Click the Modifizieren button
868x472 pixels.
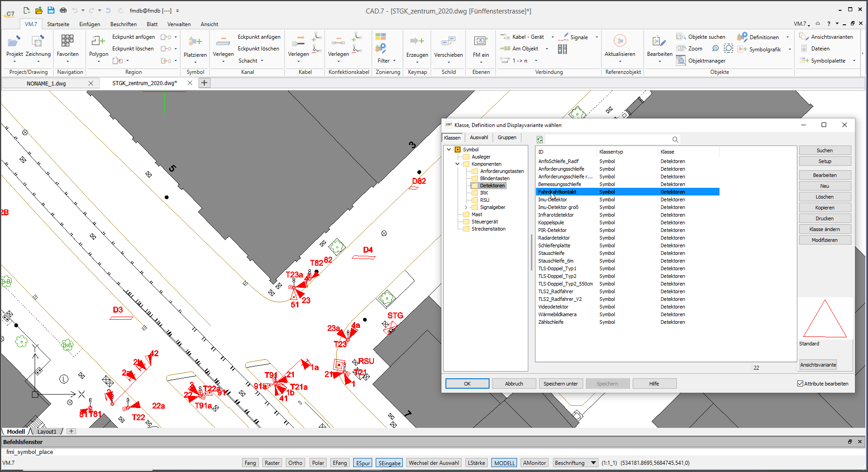point(824,240)
